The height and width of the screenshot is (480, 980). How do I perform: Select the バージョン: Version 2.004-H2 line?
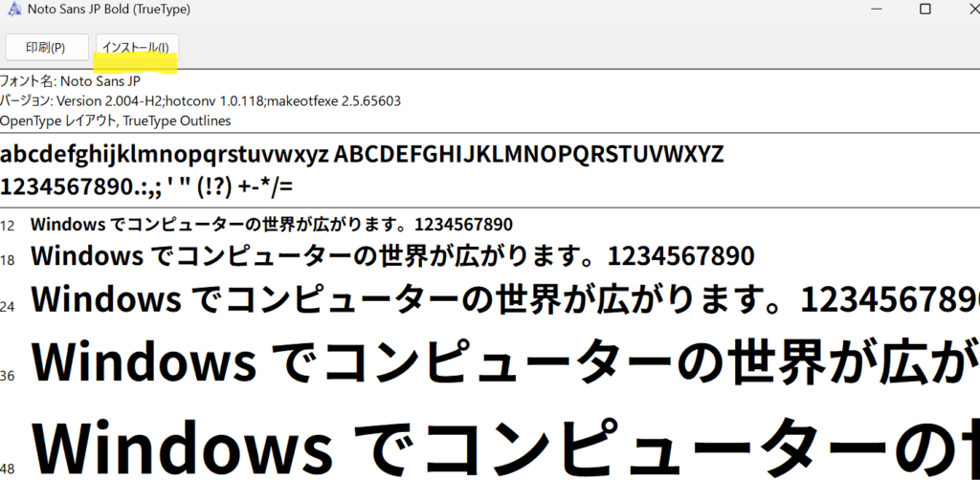point(200,100)
